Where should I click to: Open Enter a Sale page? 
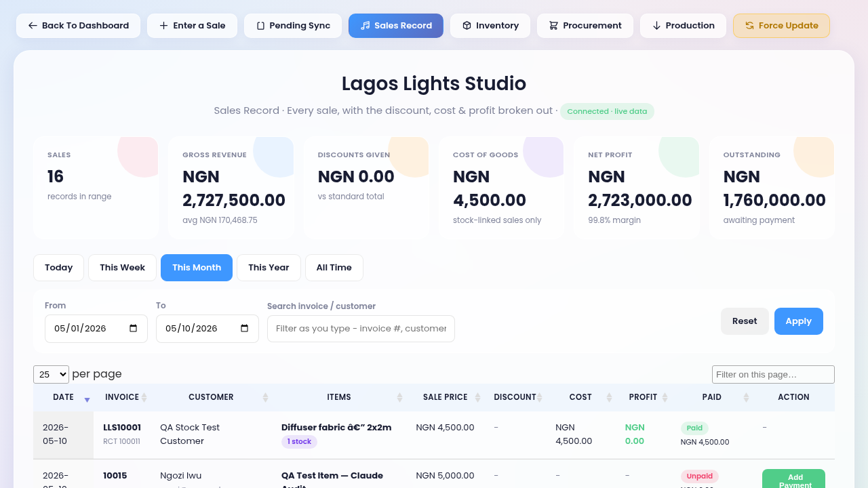[192, 26]
